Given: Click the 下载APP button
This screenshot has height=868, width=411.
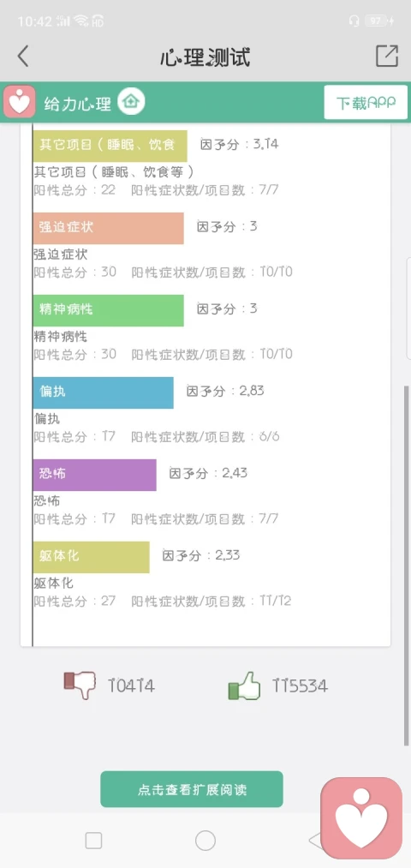Looking at the screenshot, I should coord(366,103).
